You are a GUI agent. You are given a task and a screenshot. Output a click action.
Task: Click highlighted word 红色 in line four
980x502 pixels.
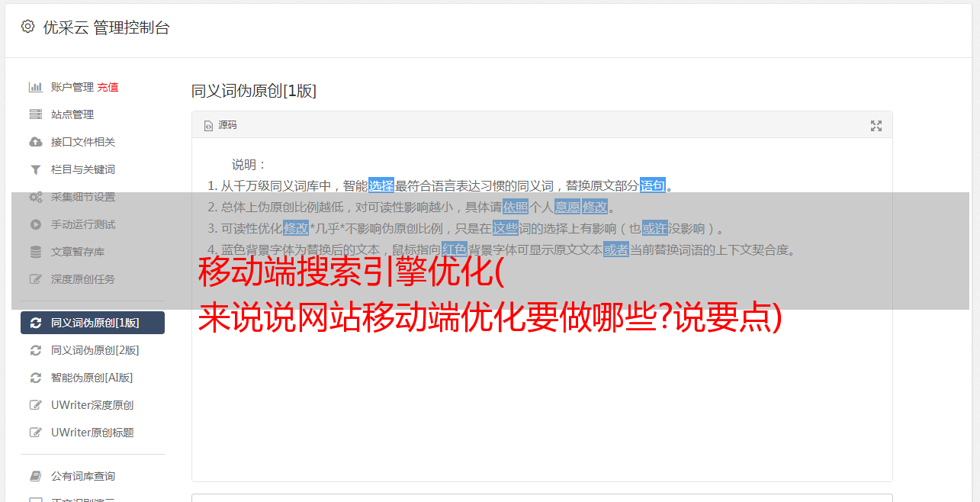coord(455,249)
